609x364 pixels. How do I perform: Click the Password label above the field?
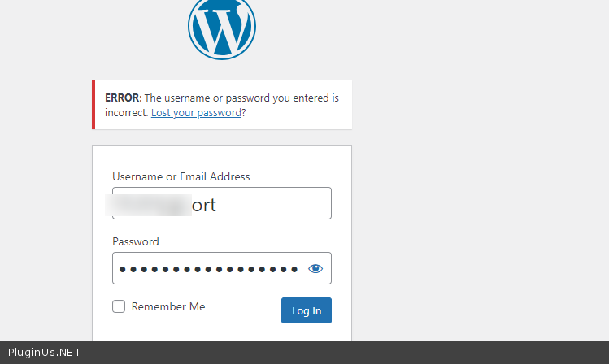pyautogui.click(x=136, y=241)
